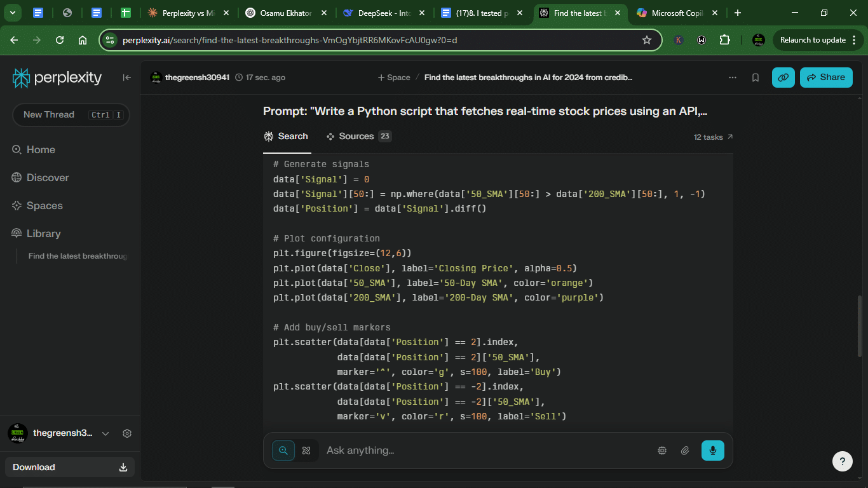Viewport: 868px width, 488px height.
Task: Go back in the browser
Action: click(14, 40)
